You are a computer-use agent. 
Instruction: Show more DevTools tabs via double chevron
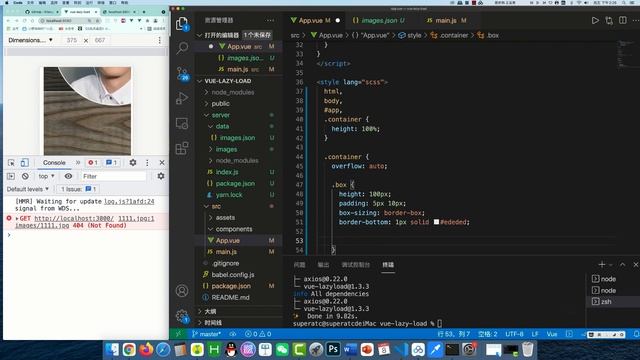coord(78,162)
